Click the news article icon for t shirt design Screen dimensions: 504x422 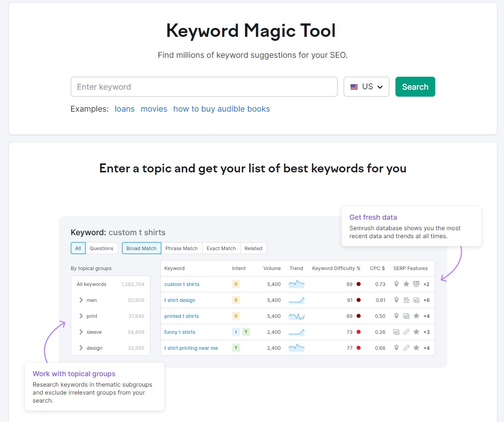coord(406,300)
